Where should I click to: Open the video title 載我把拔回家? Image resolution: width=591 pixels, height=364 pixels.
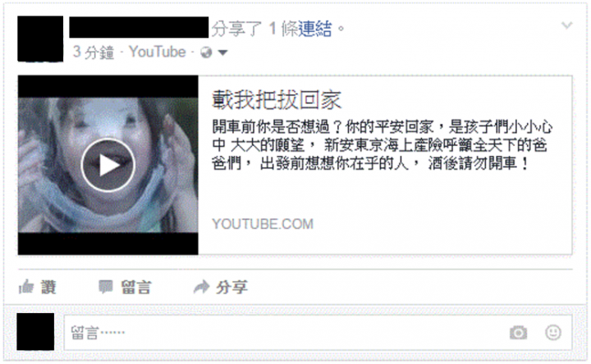point(277,100)
